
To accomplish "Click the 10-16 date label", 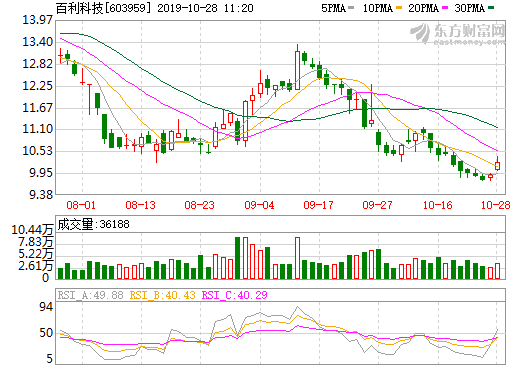I will [x=437, y=205].
